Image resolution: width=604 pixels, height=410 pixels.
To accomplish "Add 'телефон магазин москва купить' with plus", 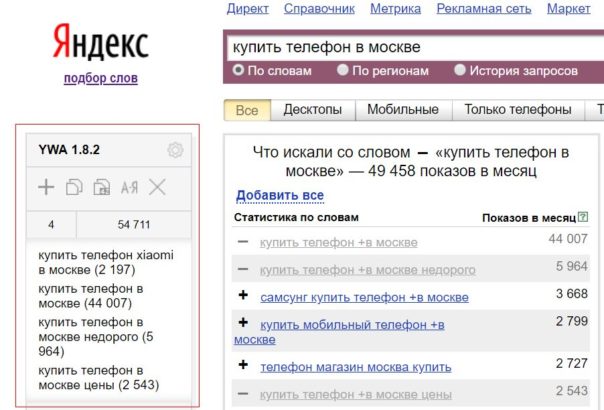I will click(x=243, y=365).
